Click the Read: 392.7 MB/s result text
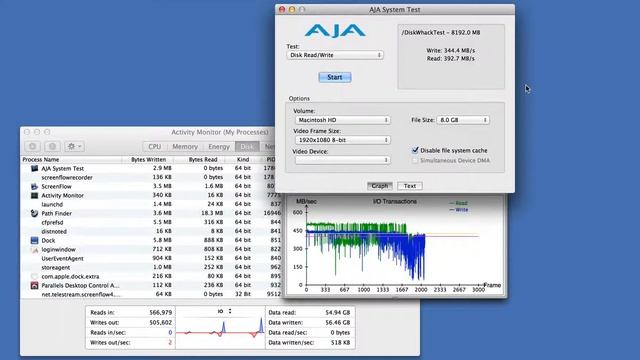 (451, 59)
